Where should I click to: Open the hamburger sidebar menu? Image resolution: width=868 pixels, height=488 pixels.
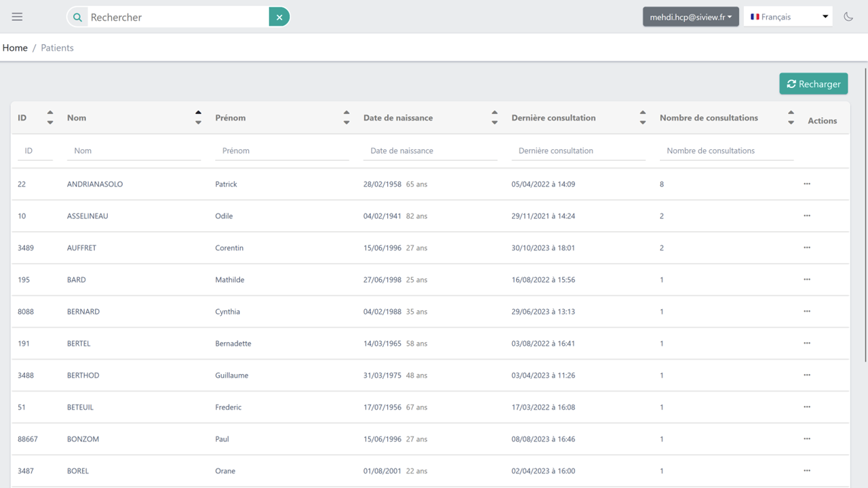(17, 17)
